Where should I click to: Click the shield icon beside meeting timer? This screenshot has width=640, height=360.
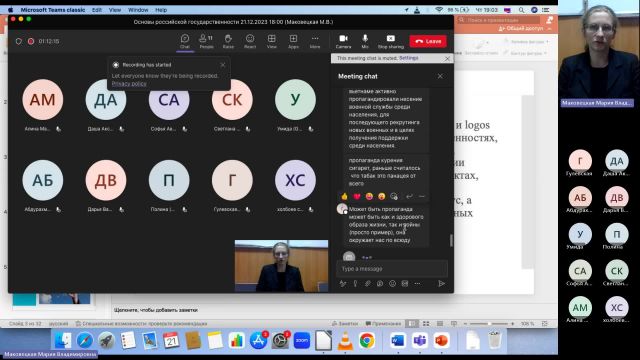click(x=18, y=41)
